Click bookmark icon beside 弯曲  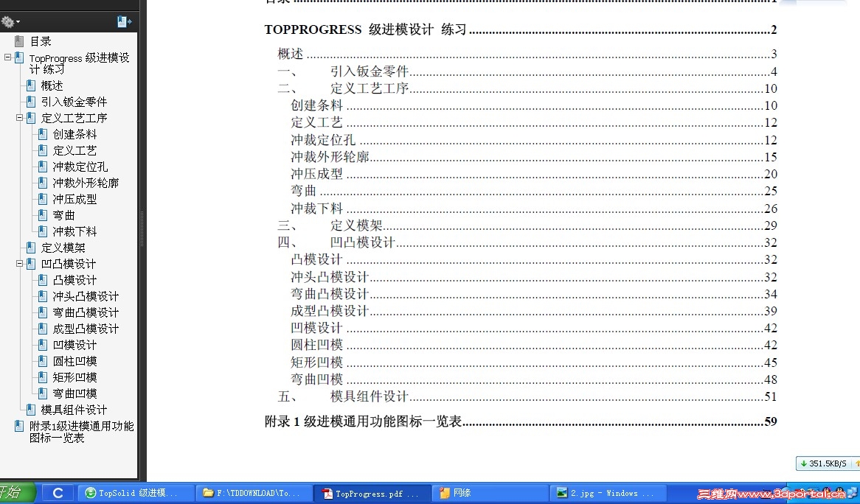click(43, 215)
